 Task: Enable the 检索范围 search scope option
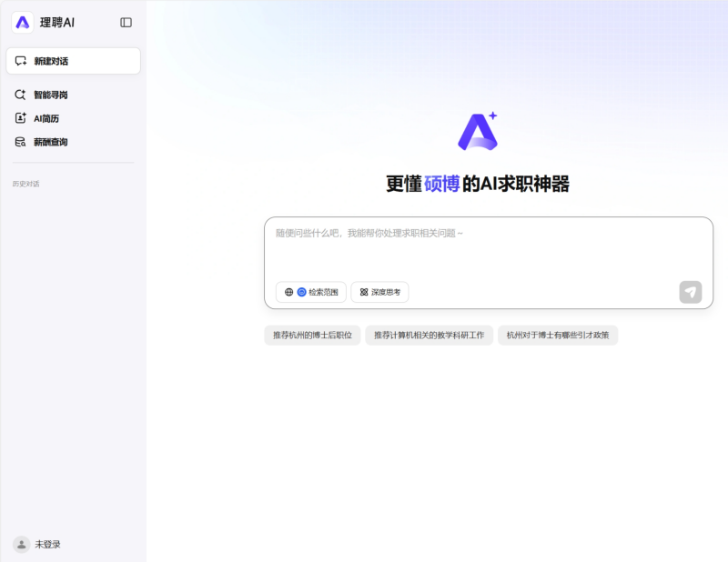pyautogui.click(x=309, y=292)
